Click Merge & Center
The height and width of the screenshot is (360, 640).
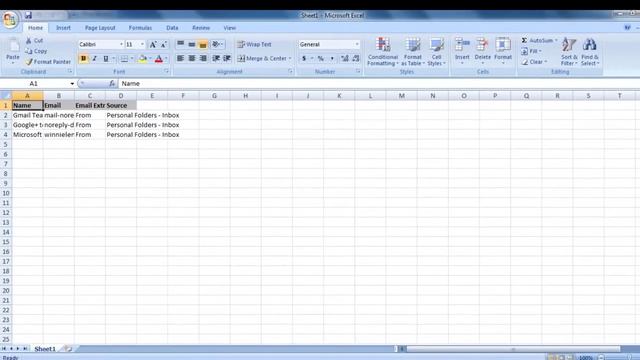[262, 58]
